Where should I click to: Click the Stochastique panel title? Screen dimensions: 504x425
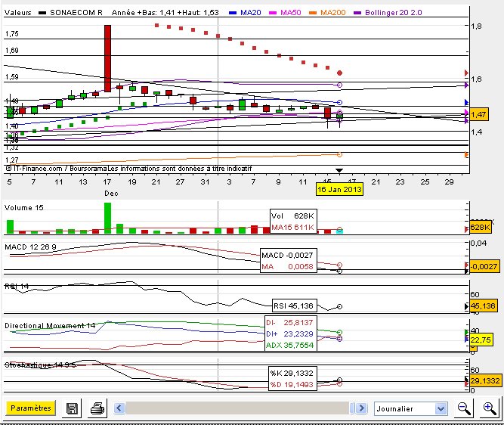click(x=40, y=365)
